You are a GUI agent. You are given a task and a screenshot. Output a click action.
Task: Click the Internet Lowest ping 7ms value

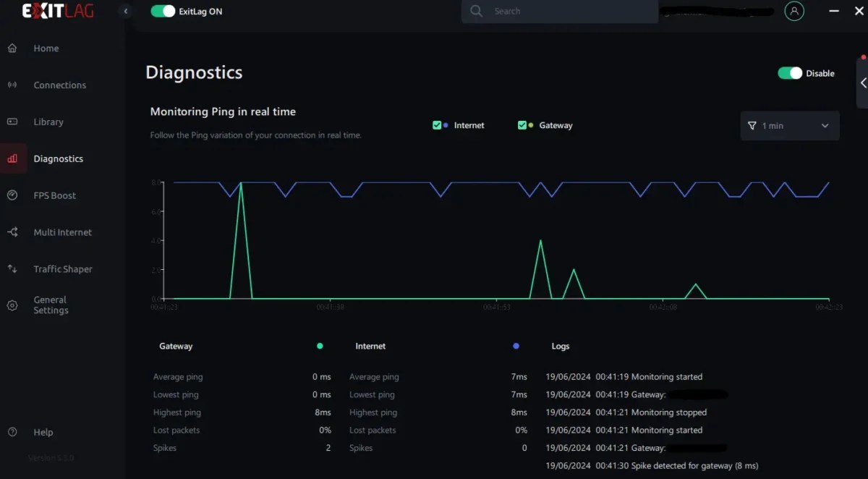pos(519,394)
